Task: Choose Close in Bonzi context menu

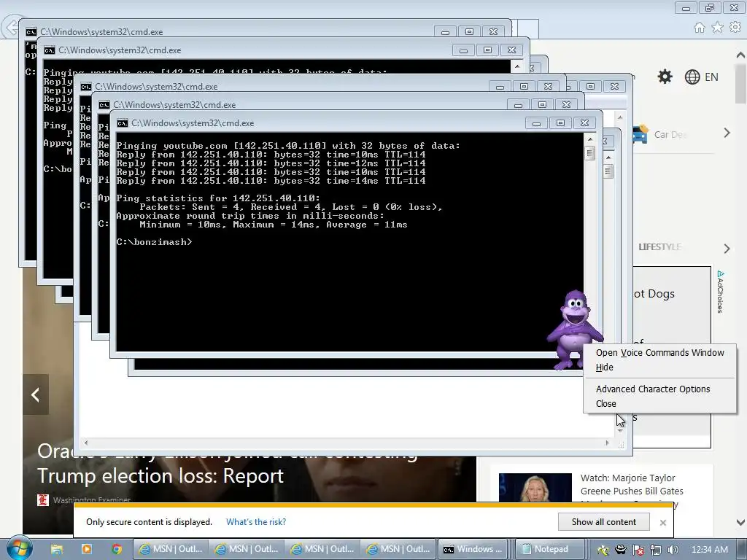Action: coord(659,403)
